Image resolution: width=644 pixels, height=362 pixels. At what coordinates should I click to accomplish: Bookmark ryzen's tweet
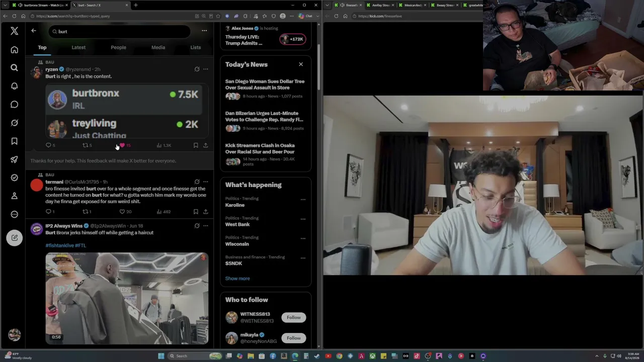196,145
